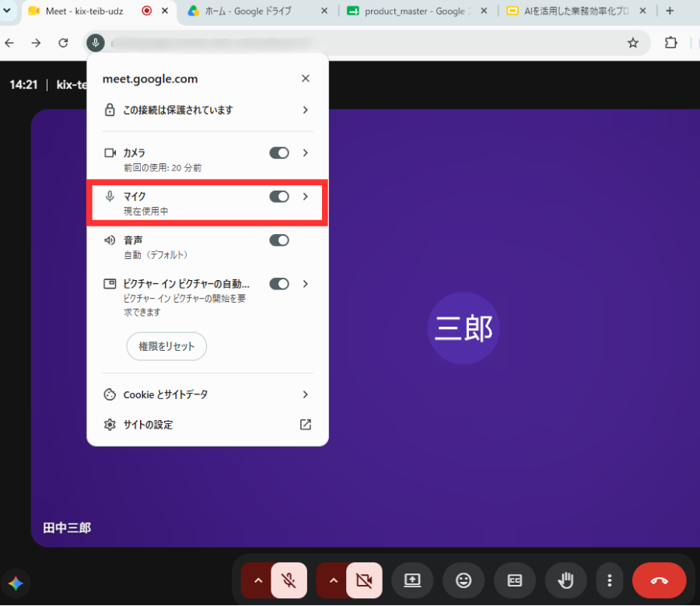Image resolution: width=700 pixels, height=606 pixels.
Task: Open more options three-dot menu
Action: pyautogui.click(x=609, y=580)
